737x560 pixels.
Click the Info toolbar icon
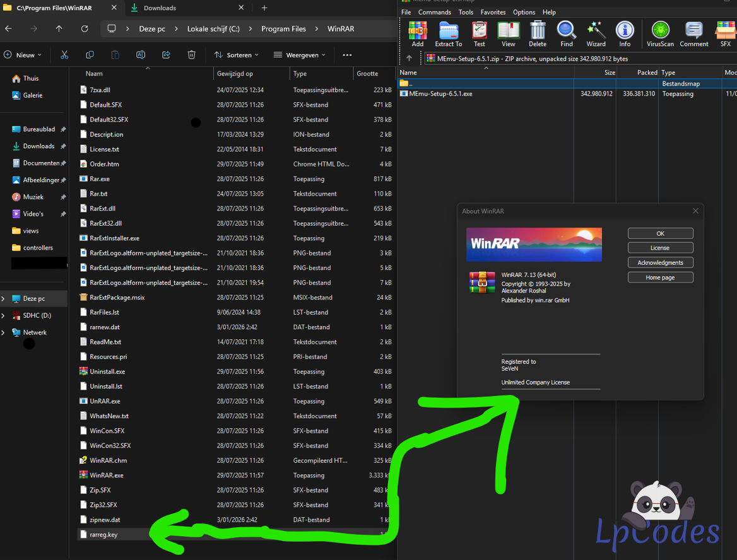point(624,33)
